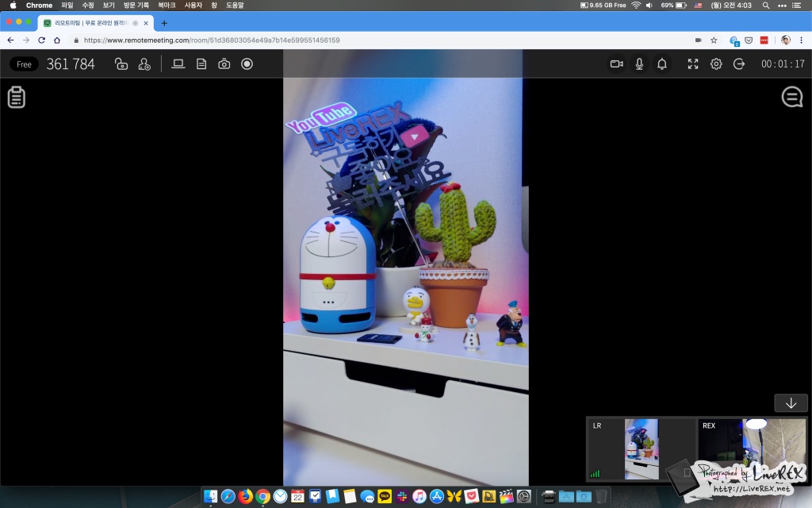Open the Notification Center list icon
The image size is (812, 508).
[797, 6]
